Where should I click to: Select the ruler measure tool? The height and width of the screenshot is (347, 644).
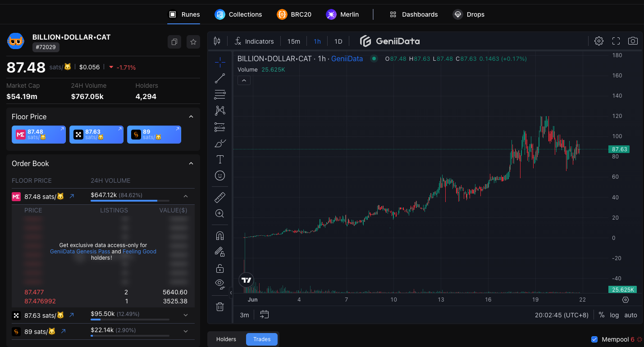pyautogui.click(x=220, y=197)
